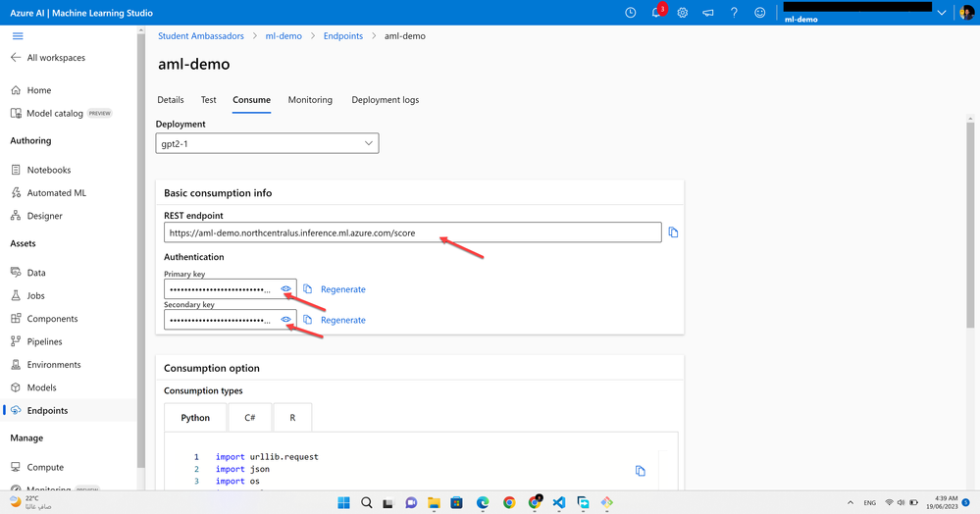
Task: Click Student Ambassadors breadcrumb
Action: [201, 36]
